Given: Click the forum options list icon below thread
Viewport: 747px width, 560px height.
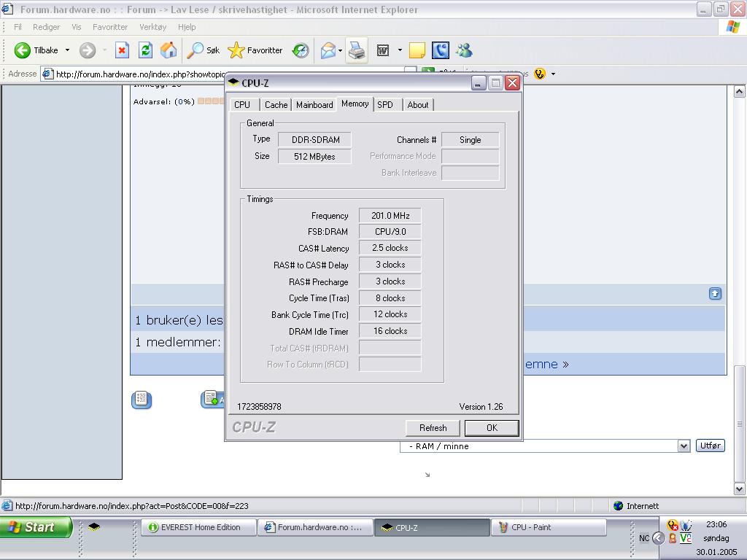Looking at the screenshot, I should (141, 400).
